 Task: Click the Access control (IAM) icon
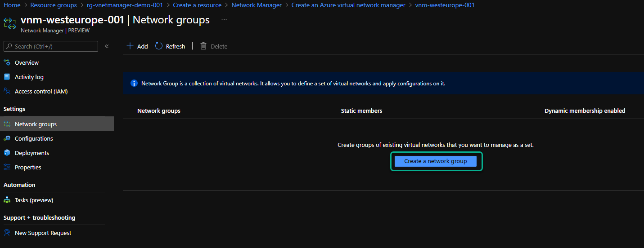pyautogui.click(x=7, y=91)
